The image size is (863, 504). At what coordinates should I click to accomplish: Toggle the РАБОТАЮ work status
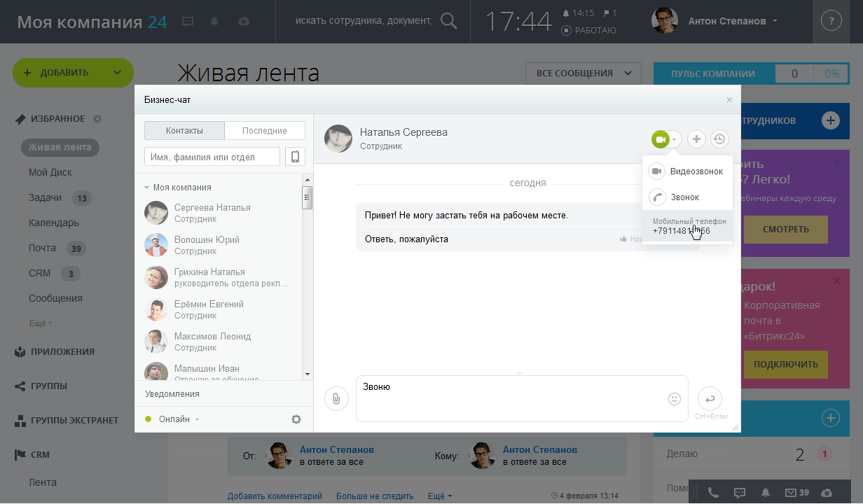tap(589, 30)
